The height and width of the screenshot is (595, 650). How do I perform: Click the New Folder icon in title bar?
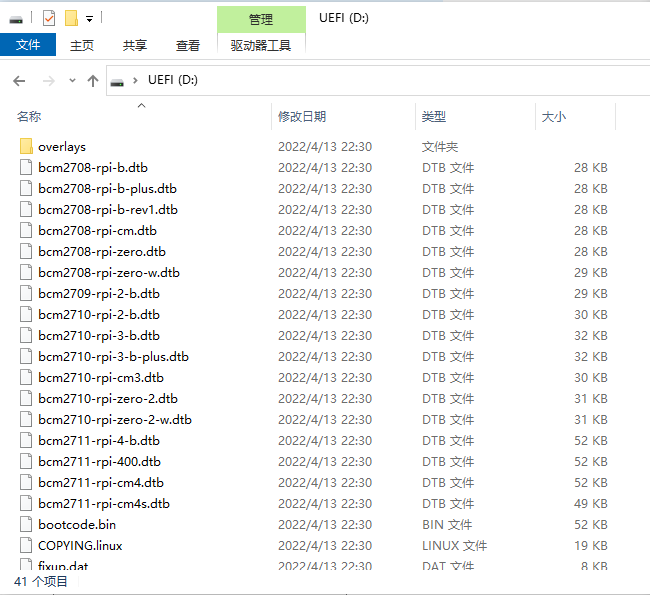coord(70,18)
